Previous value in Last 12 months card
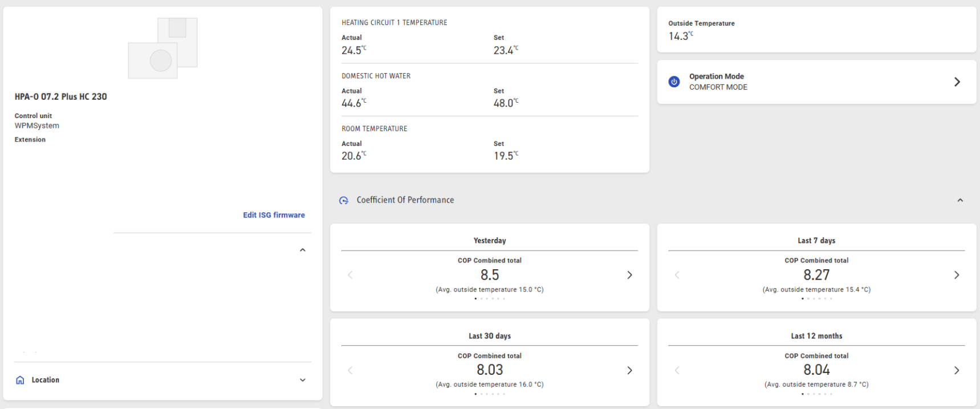 pos(677,370)
